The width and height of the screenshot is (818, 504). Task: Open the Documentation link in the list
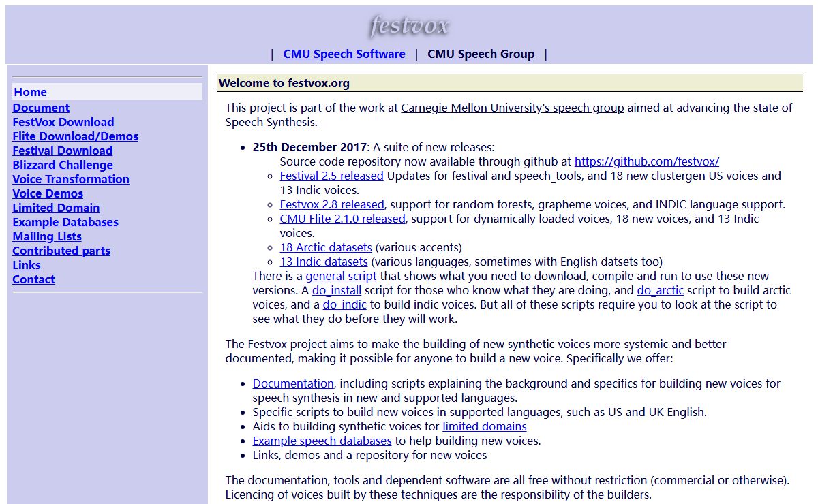click(293, 383)
